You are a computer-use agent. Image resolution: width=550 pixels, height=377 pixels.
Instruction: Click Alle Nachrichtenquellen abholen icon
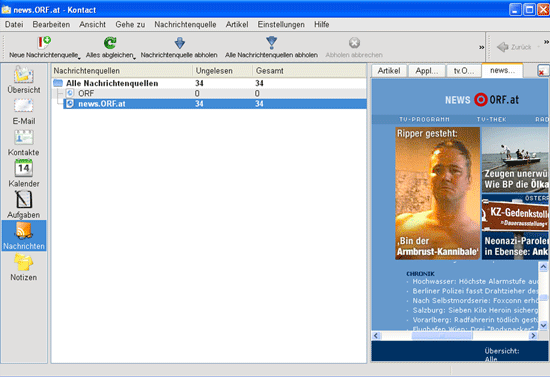271,42
